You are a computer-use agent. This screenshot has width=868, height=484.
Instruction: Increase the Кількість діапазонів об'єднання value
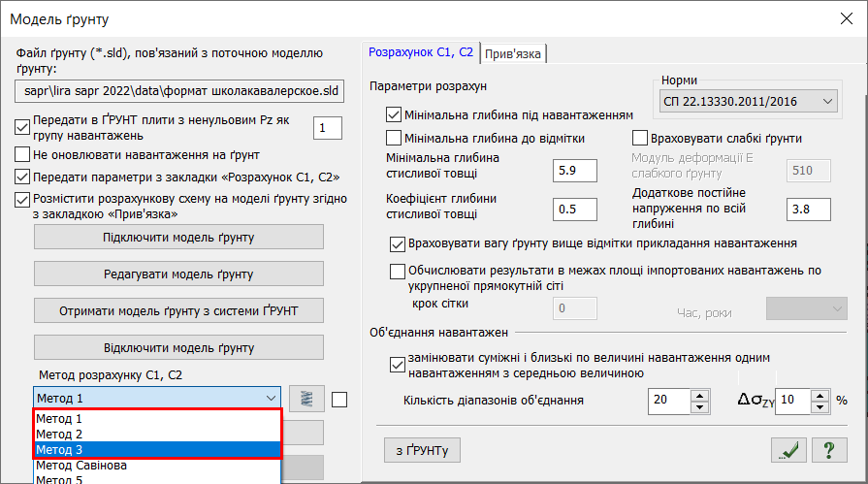(x=699, y=394)
